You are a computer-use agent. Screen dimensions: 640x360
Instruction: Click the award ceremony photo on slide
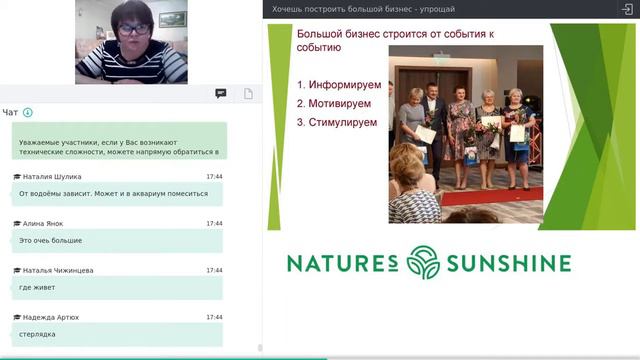tap(466, 134)
